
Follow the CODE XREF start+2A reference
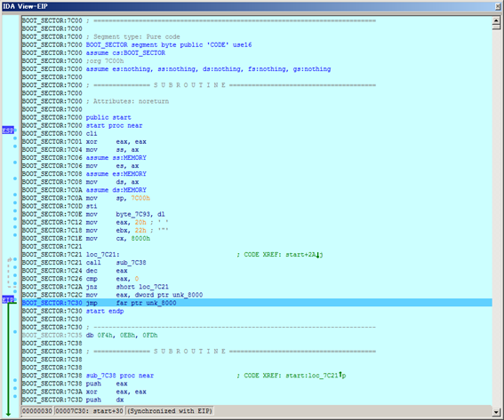[280, 255]
